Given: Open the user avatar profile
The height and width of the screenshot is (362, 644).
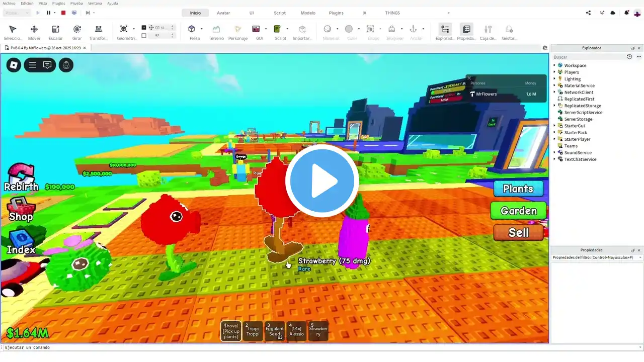Looking at the screenshot, I should pyautogui.click(x=637, y=13).
